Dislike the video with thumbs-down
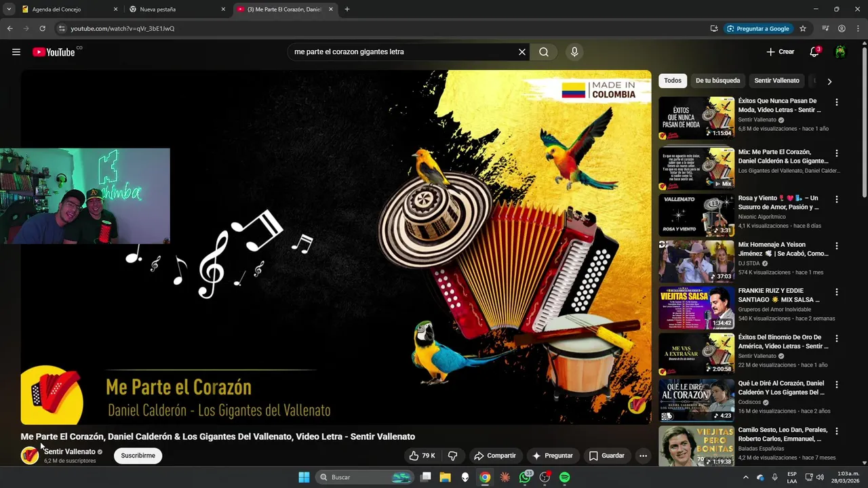This screenshot has height=488, width=868. (x=453, y=455)
